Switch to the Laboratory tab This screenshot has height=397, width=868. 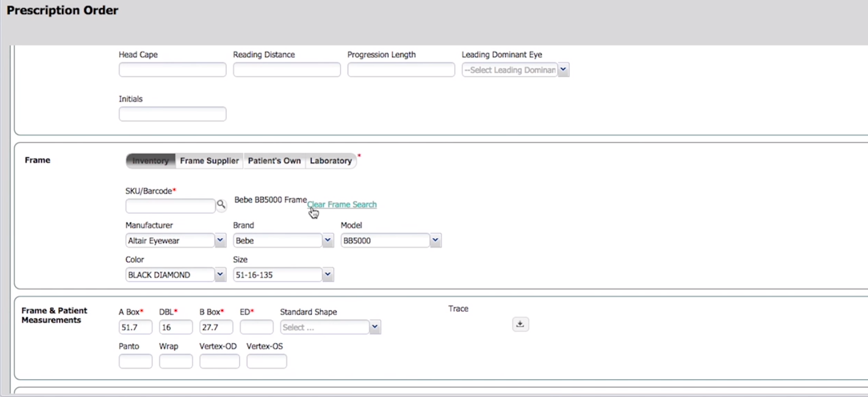(331, 160)
